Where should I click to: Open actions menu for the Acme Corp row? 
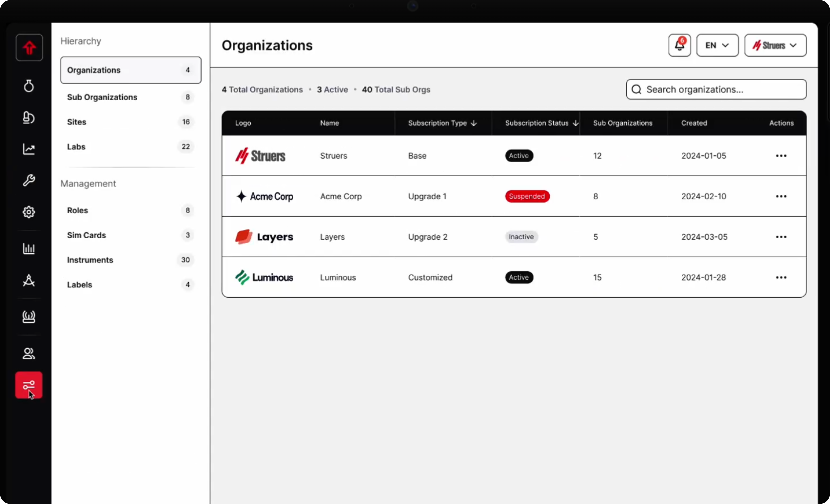(781, 196)
